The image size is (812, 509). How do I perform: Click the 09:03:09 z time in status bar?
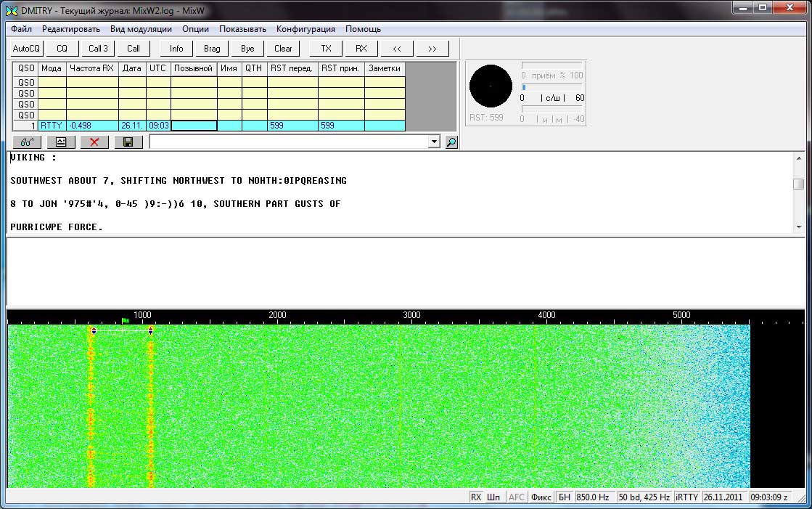pos(769,497)
